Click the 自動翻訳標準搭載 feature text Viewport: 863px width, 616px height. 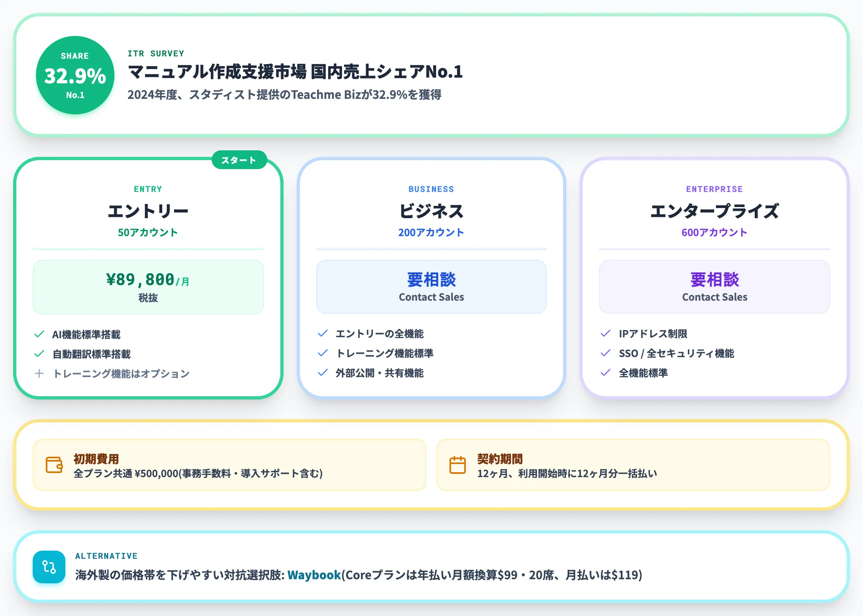[x=92, y=354]
